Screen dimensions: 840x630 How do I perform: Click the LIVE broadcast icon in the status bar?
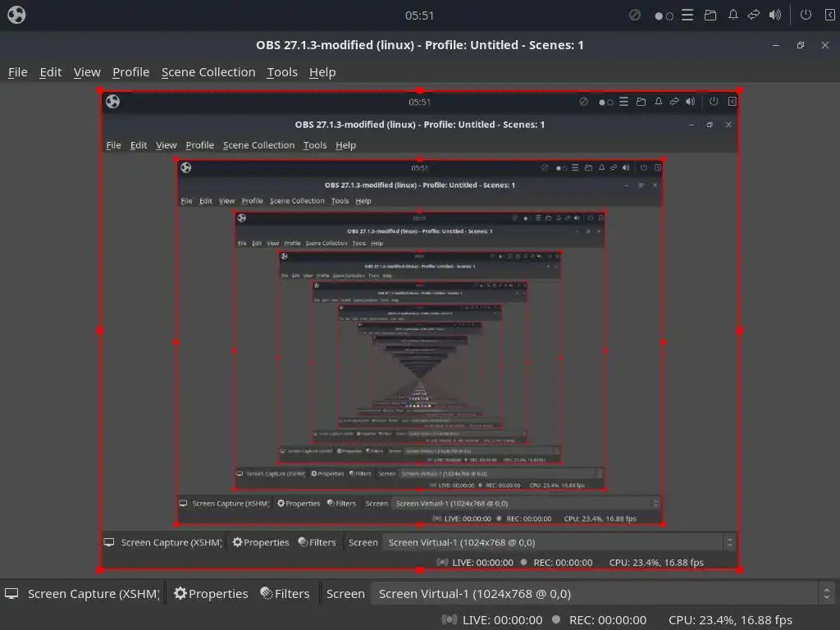tap(449, 620)
